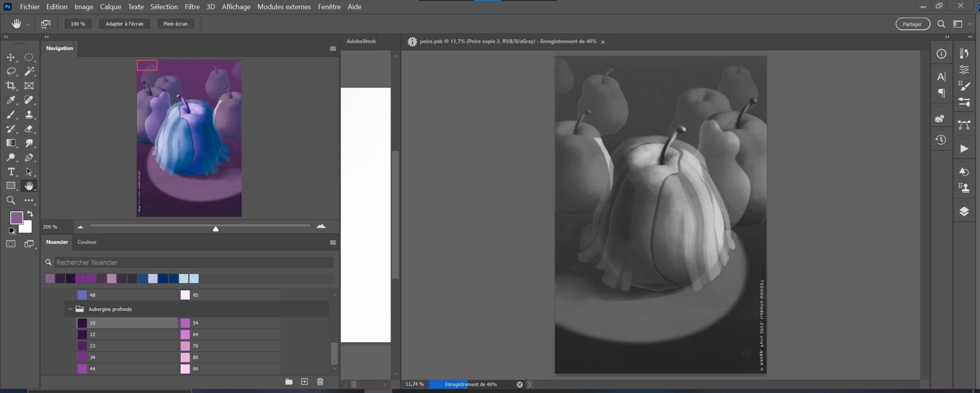Reset to default foreground and background colors

(12, 231)
